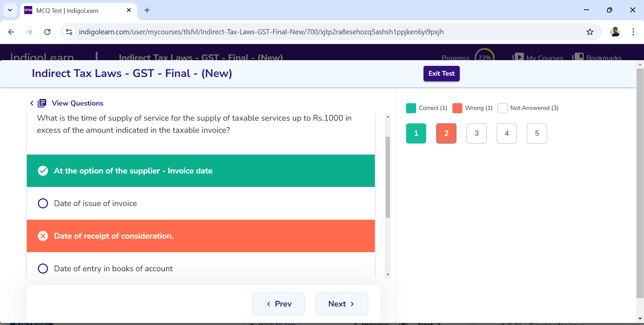
Task: Go to the Next question
Action: pyautogui.click(x=341, y=304)
